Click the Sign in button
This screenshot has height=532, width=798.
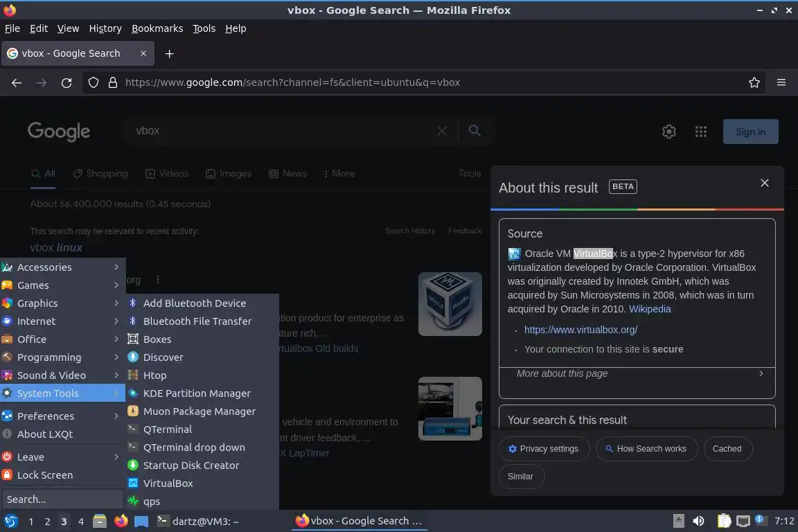(751, 132)
